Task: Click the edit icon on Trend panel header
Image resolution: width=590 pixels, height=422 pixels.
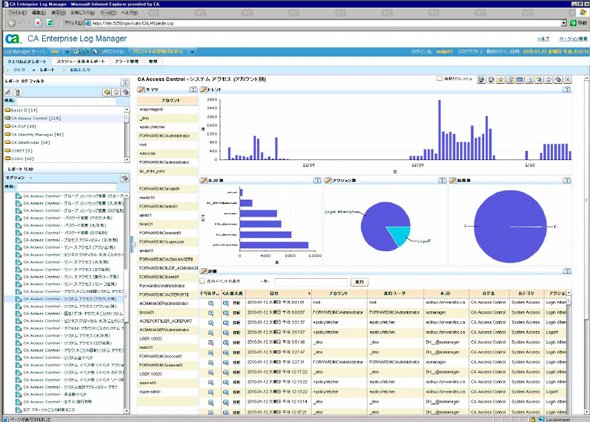Action: [x=204, y=90]
